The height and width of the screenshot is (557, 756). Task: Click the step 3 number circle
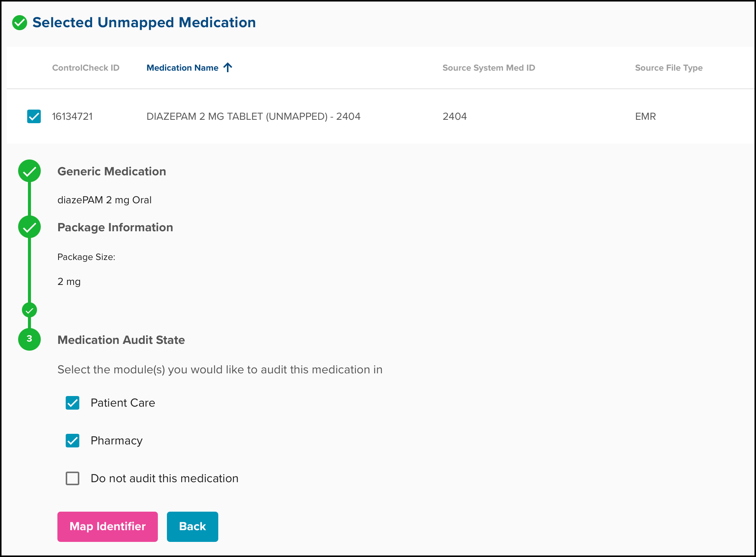[x=29, y=339]
